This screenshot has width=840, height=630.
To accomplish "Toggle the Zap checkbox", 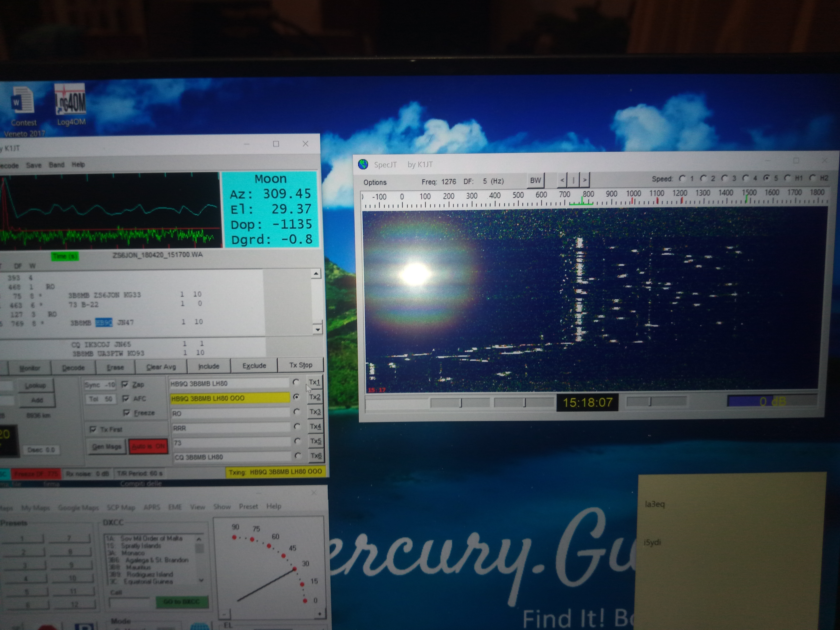I will (x=125, y=385).
